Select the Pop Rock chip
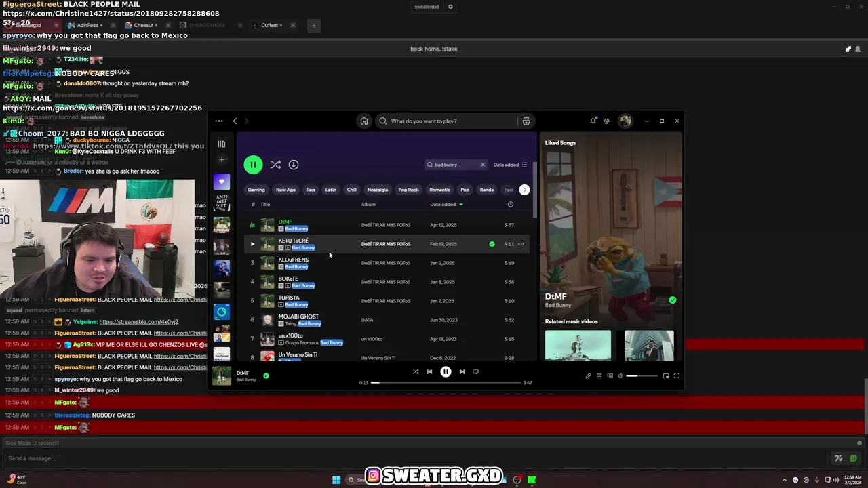 (408, 190)
